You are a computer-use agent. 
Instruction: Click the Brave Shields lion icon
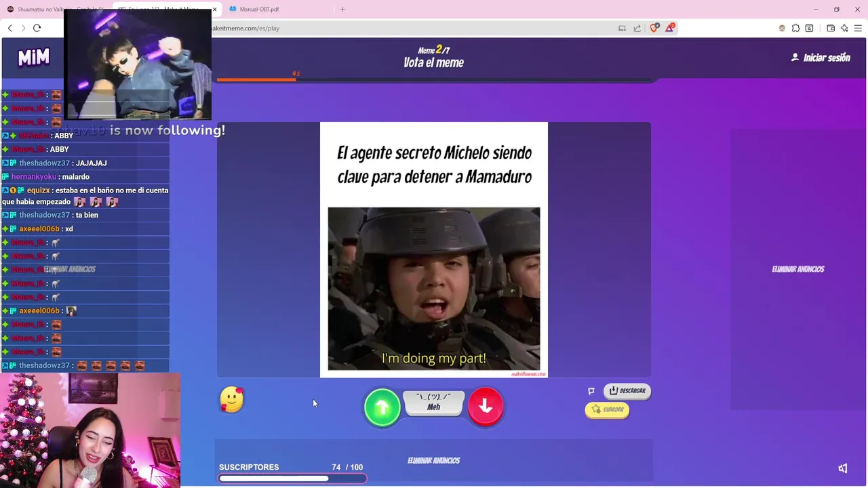(654, 28)
